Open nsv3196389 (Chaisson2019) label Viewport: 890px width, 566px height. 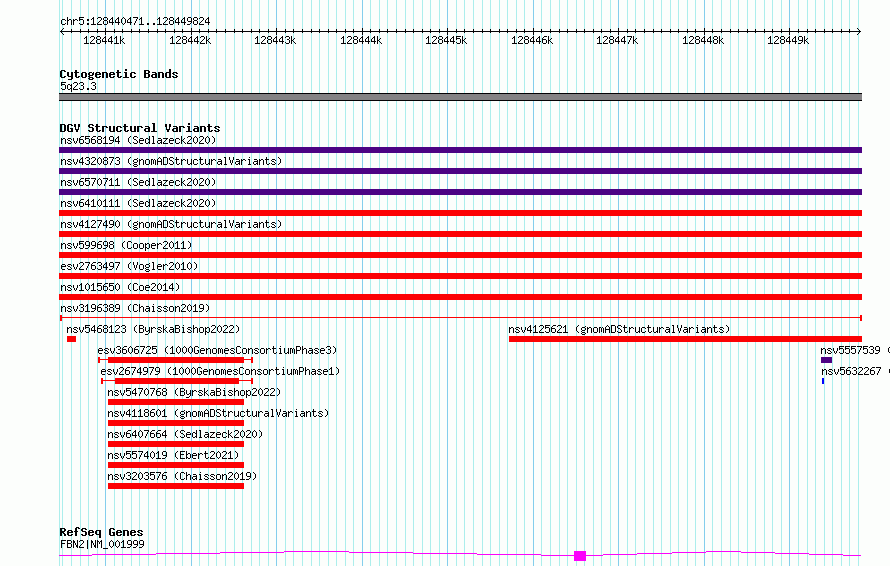click(x=135, y=308)
